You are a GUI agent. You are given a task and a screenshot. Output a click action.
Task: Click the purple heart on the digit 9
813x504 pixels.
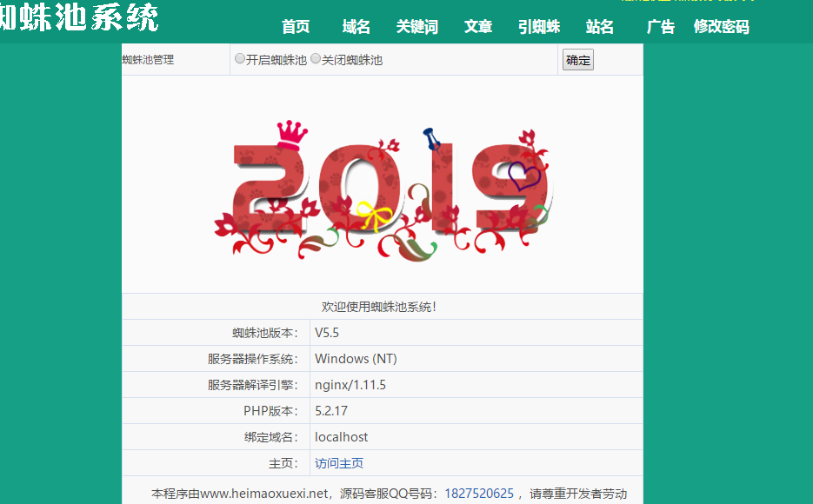[x=524, y=177]
